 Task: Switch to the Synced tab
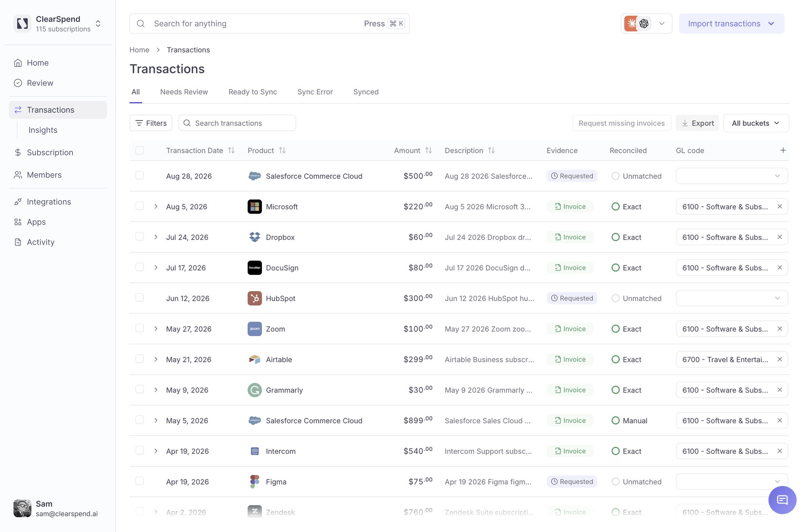(x=366, y=92)
